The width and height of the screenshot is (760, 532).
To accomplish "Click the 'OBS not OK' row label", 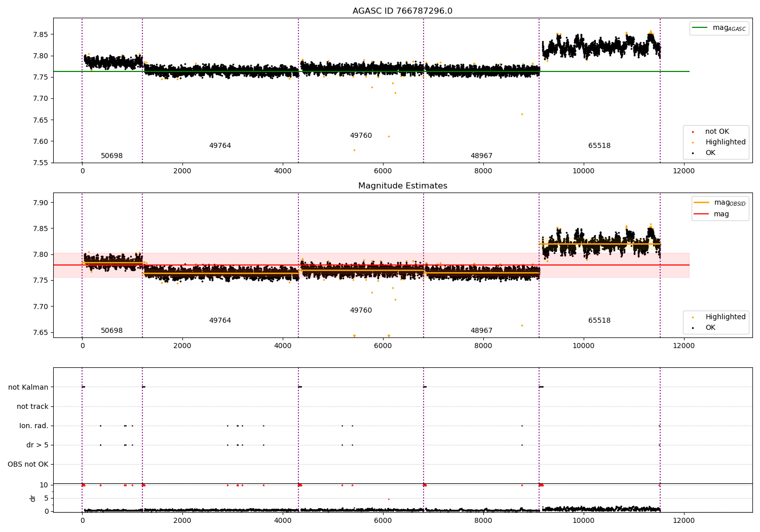I will coord(28,464).
